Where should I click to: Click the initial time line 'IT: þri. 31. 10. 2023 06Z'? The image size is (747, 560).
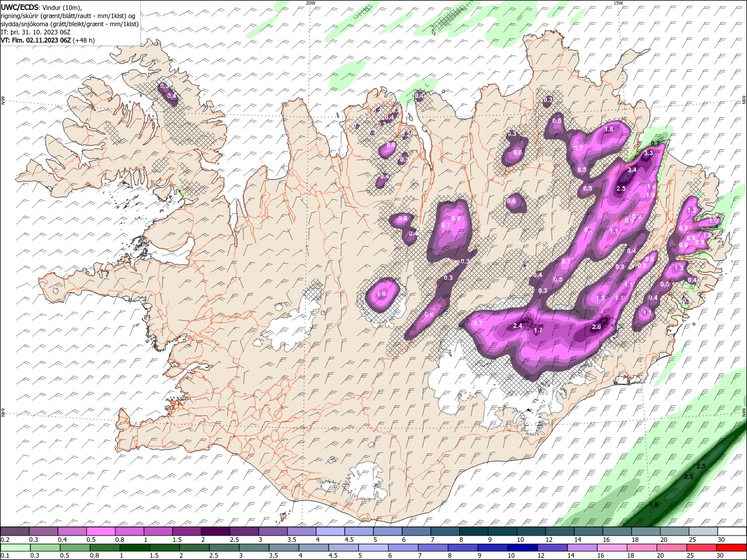pos(36,32)
